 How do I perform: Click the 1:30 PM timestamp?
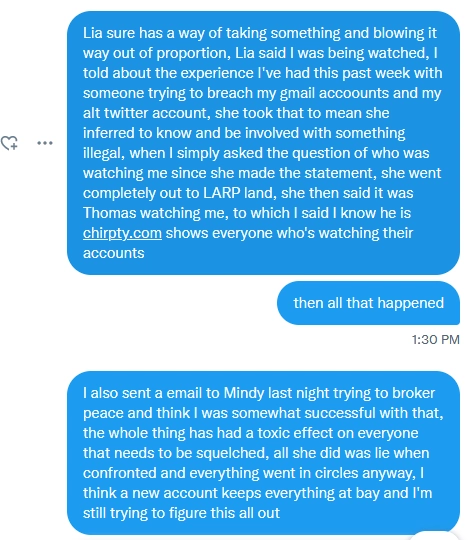(436, 340)
